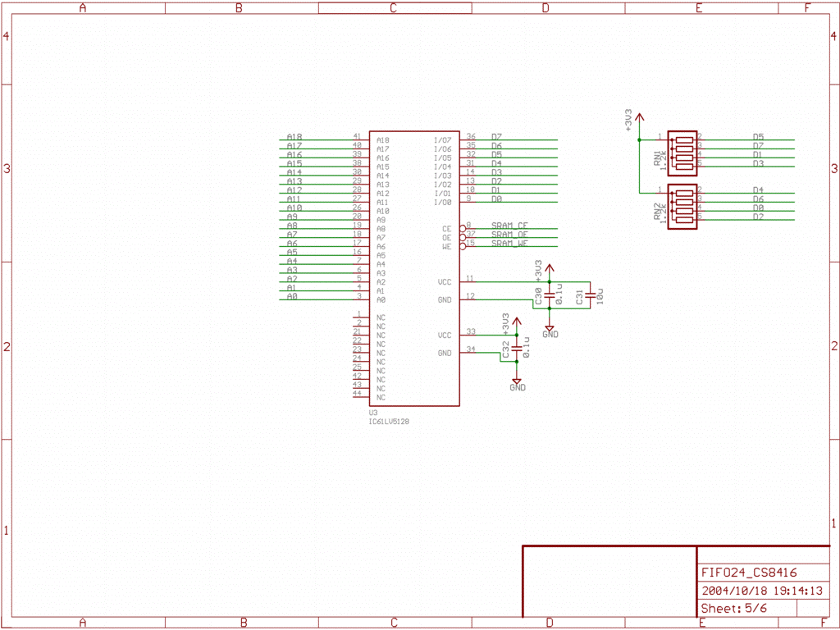Select the C31 capacitor symbol

pyautogui.click(x=590, y=295)
